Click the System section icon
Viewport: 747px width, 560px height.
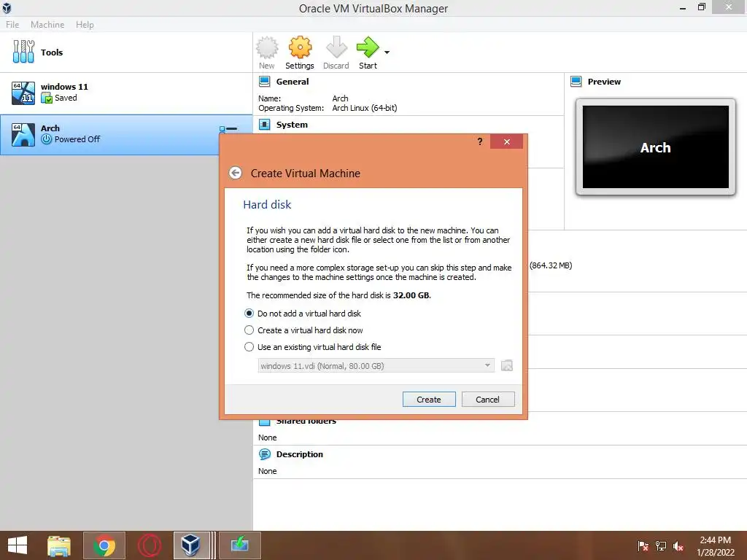pos(264,125)
